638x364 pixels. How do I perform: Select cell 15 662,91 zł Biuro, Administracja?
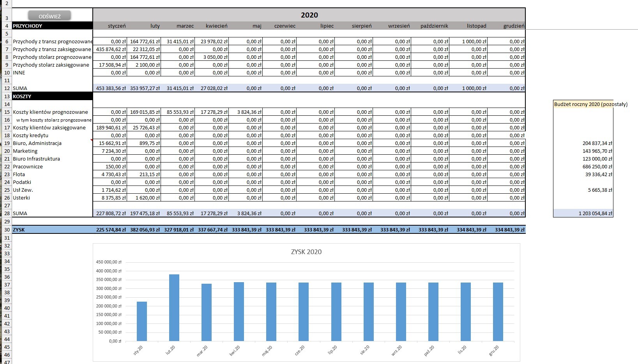tap(110, 143)
